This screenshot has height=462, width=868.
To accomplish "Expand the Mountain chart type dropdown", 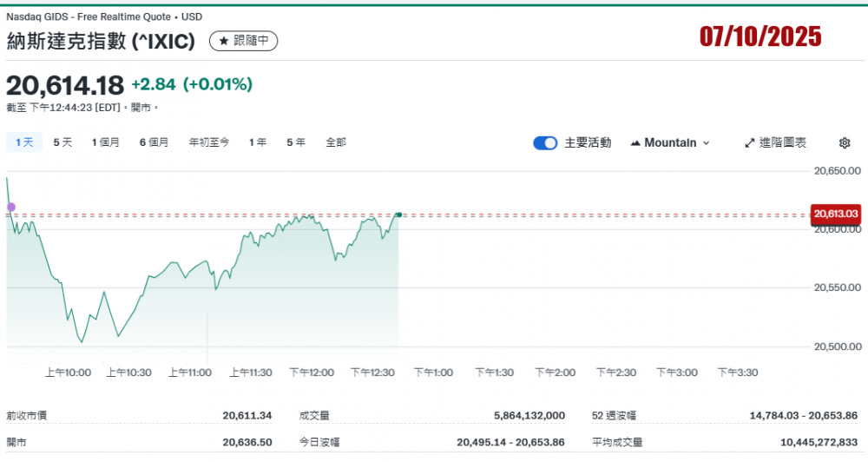I will (670, 143).
